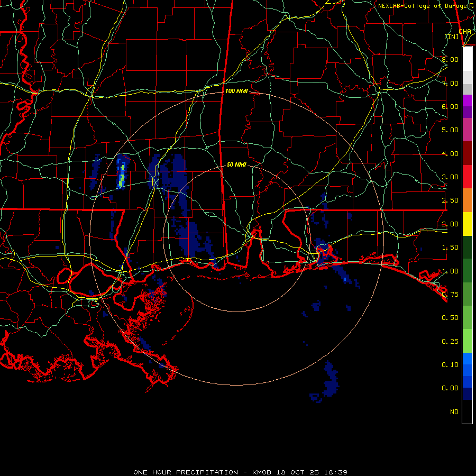This screenshot has height=476, width=476.
Task: Select the 0.50 legend value
Action: pyautogui.click(x=450, y=318)
